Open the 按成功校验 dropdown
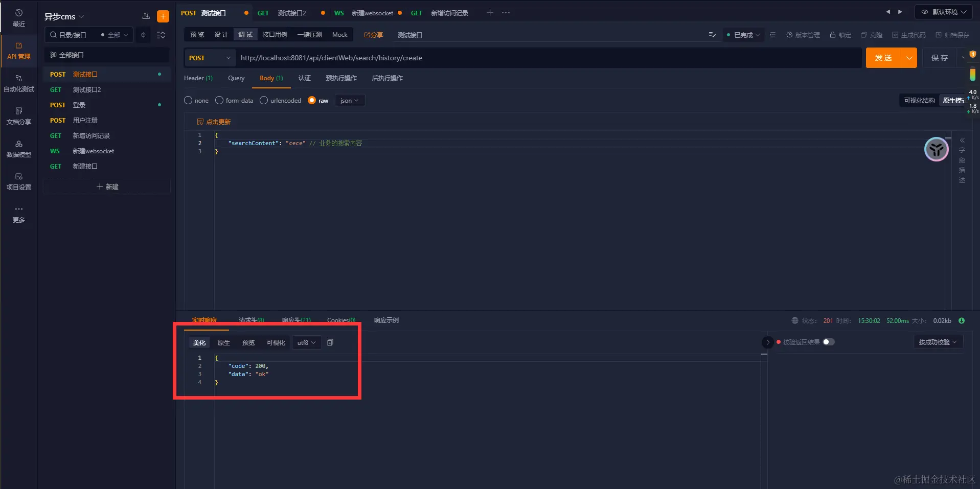Image resolution: width=980 pixels, height=489 pixels. (938, 342)
